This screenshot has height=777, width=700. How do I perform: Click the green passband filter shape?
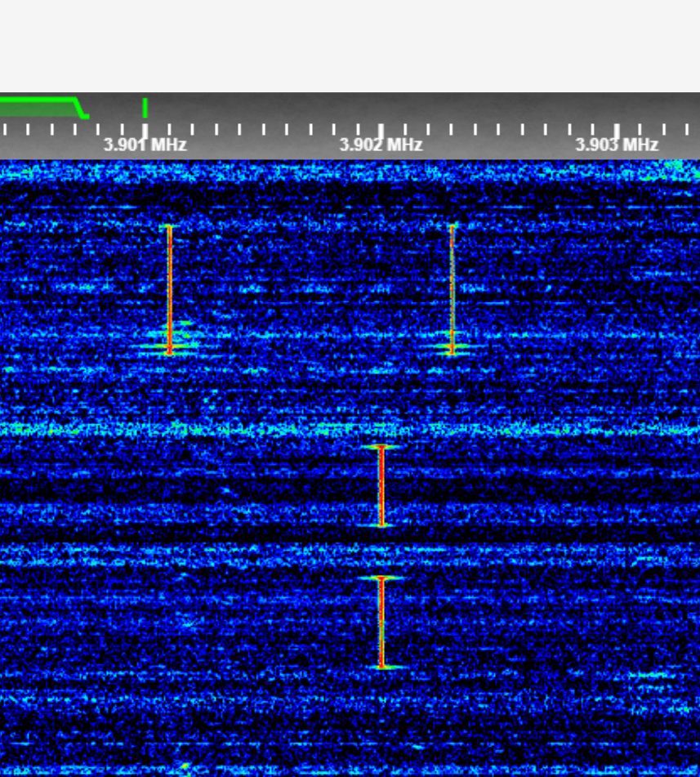[37, 106]
